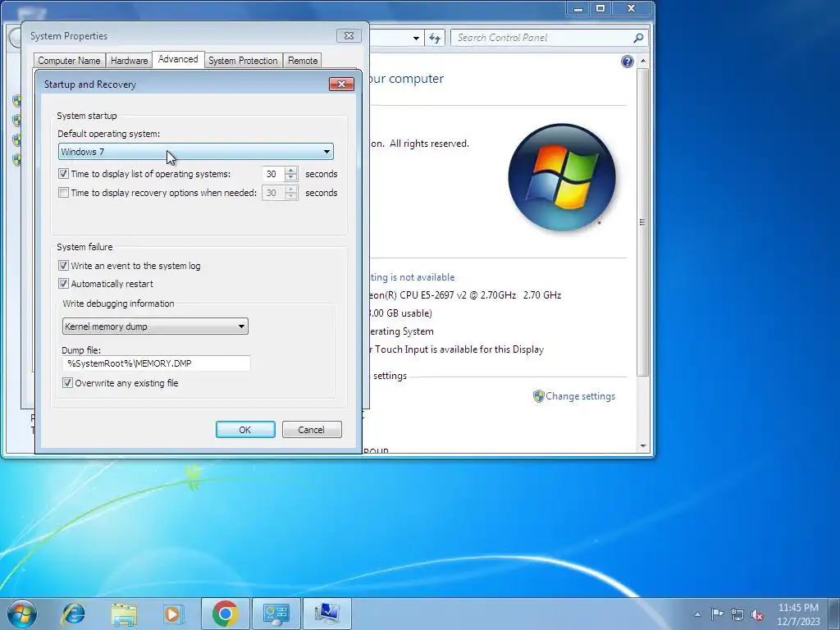Show hidden tray icons arrow
This screenshot has width=840, height=630.
(x=697, y=614)
